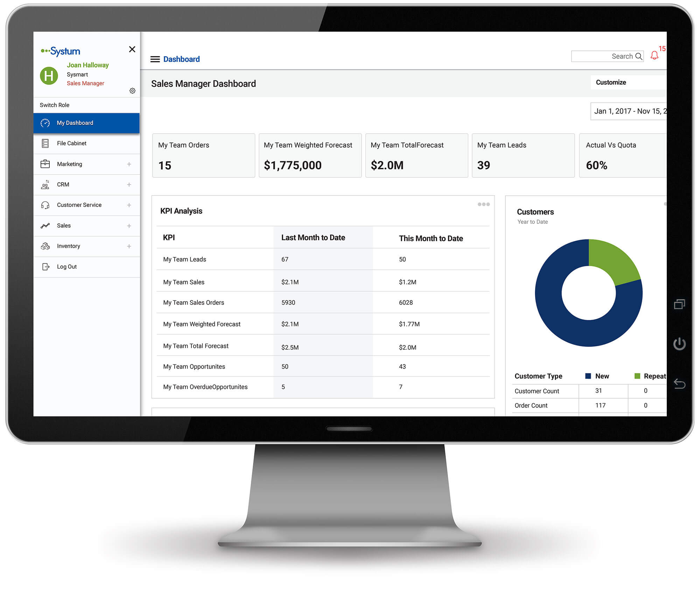Click the Customer Service headset icon

45,205
